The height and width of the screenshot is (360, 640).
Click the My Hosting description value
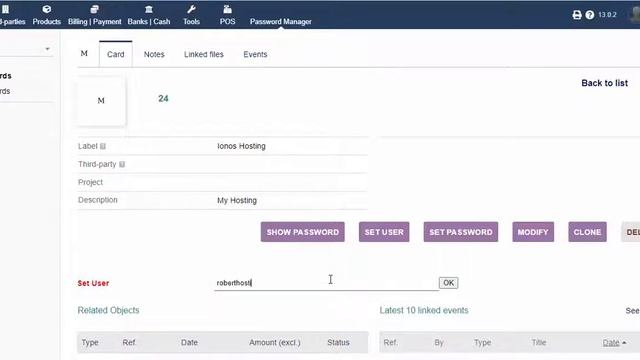(237, 200)
